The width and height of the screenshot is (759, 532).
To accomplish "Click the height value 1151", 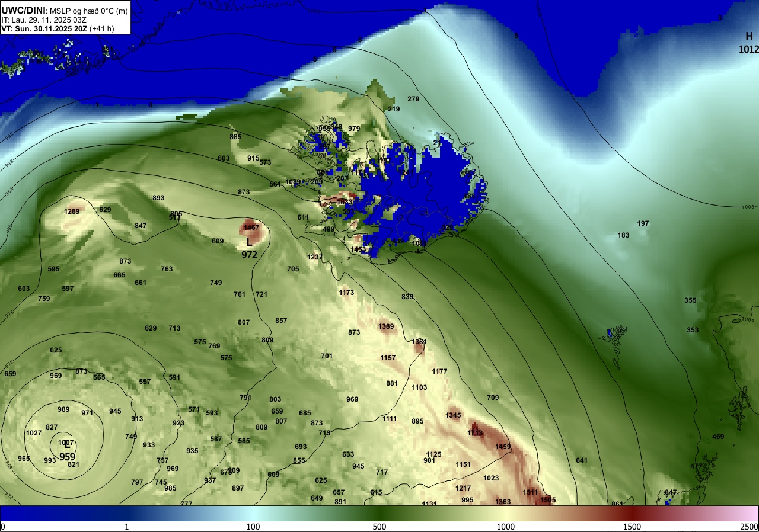I will (x=463, y=464).
